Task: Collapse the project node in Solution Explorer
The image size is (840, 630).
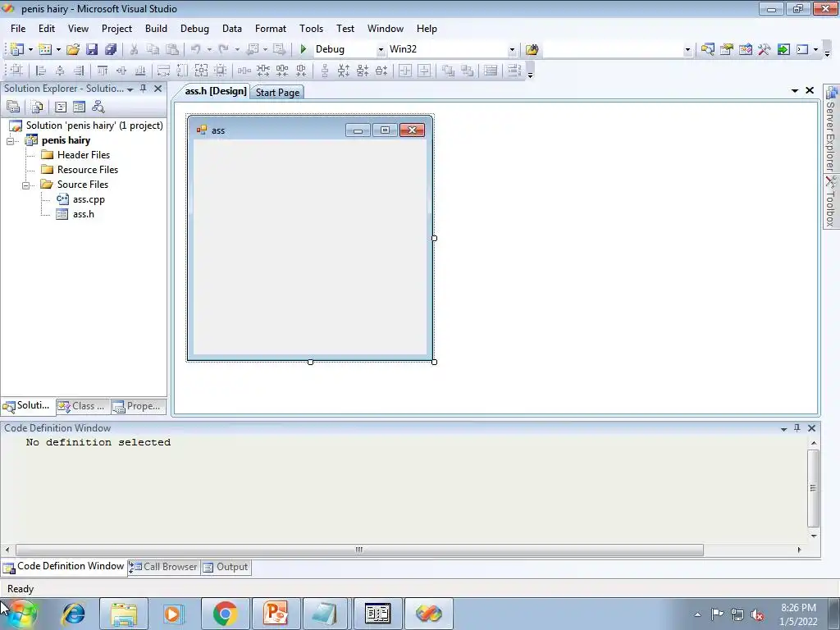Action: click(x=10, y=141)
